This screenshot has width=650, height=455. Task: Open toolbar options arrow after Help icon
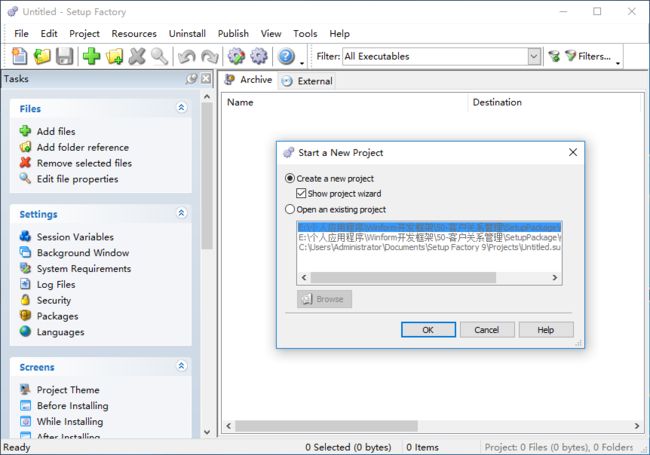[302, 63]
